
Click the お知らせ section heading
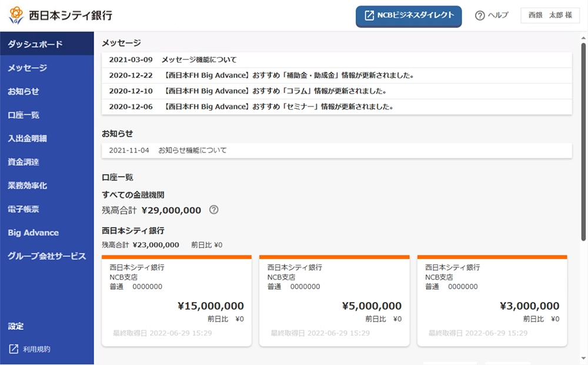pos(118,133)
